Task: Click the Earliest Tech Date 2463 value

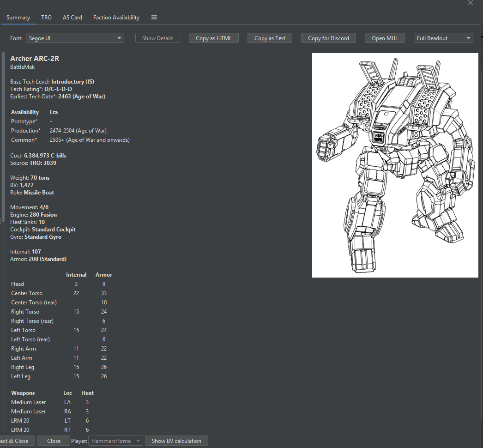Action: [82, 97]
